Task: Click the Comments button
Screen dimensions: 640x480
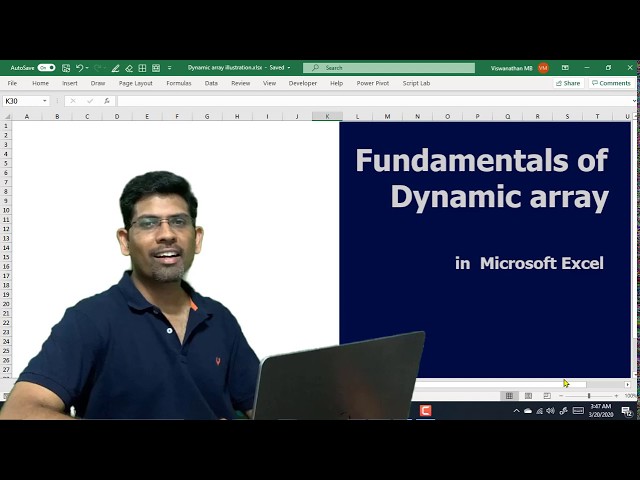Action: [x=611, y=83]
